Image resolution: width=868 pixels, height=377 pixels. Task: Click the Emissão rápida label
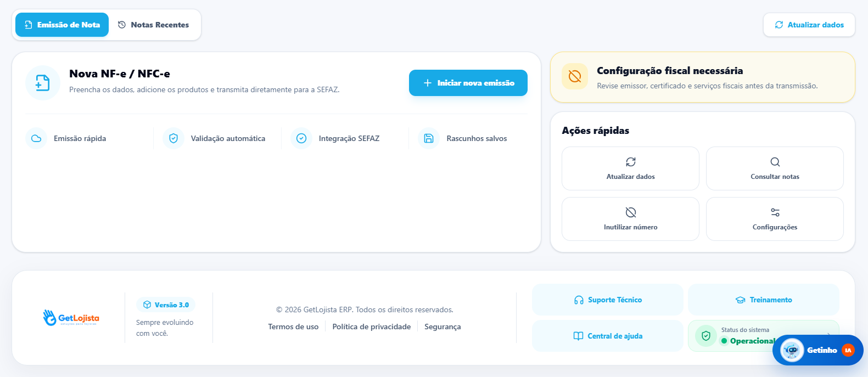point(80,138)
